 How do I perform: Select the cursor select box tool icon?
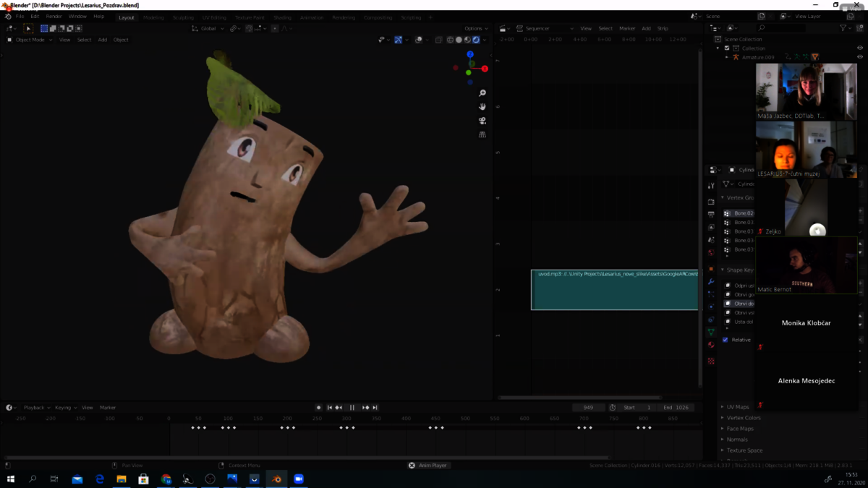pos(28,28)
